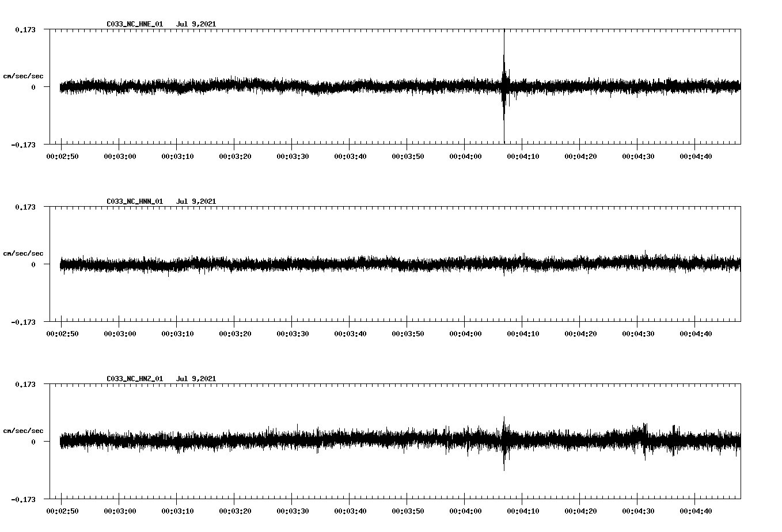The image size is (782, 532).
Task: Click the cm/sec/sec label of the middle plot
Action: pyautogui.click(x=23, y=253)
